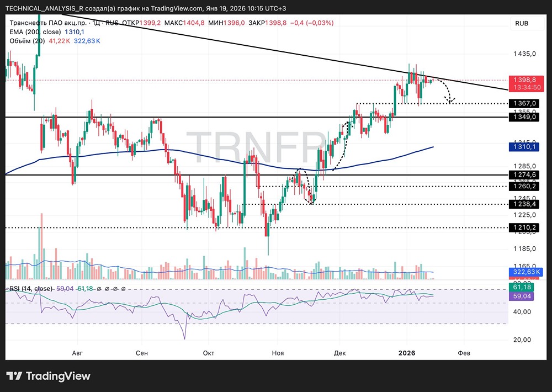Click the 13:34:50 bar countdown label
The width and height of the screenshot is (552, 392).
(527, 87)
